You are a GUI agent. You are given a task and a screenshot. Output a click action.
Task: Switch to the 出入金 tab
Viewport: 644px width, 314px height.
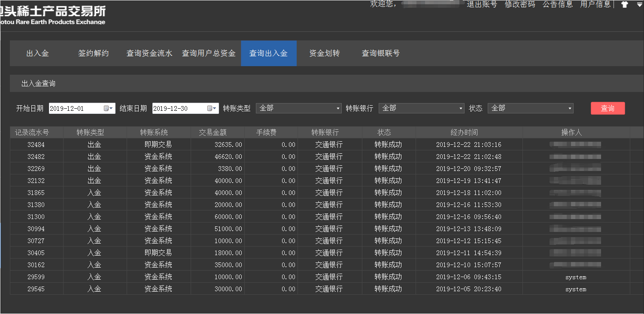(x=37, y=53)
